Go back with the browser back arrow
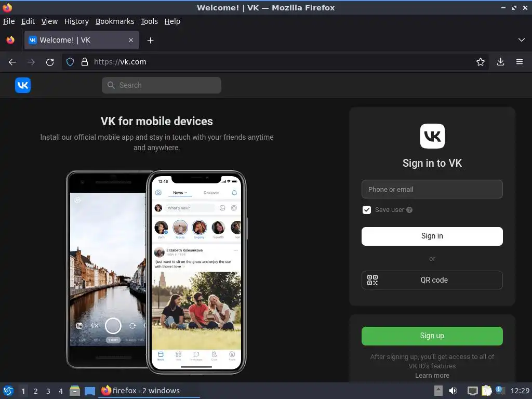Image resolution: width=532 pixels, height=399 pixels. 12,62
